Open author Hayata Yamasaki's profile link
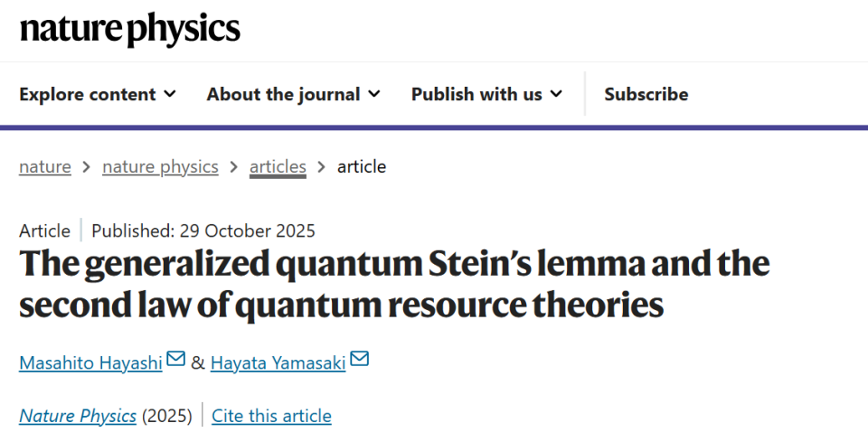 [278, 362]
